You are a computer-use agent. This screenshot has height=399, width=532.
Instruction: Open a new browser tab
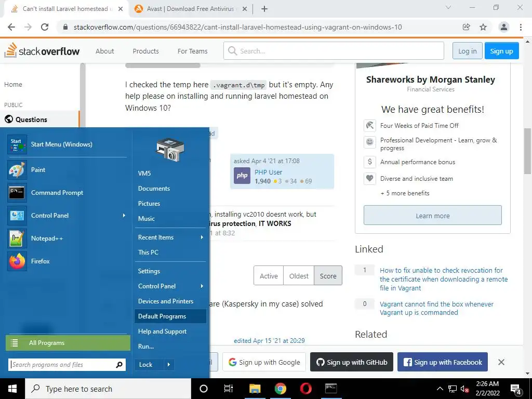(264, 9)
